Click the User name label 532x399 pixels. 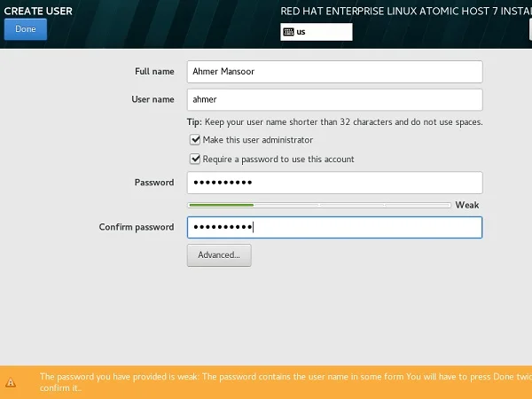[153, 99]
